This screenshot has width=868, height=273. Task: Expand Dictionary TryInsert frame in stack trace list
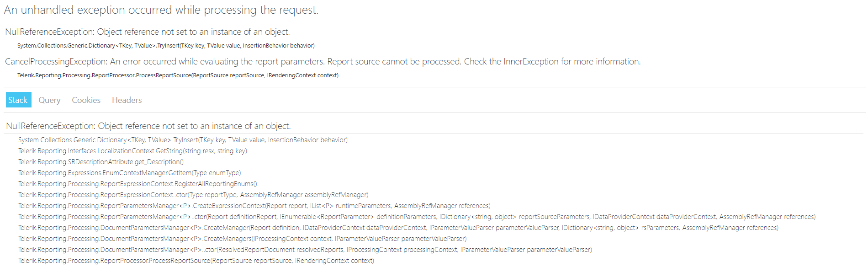tap(183, 140)
